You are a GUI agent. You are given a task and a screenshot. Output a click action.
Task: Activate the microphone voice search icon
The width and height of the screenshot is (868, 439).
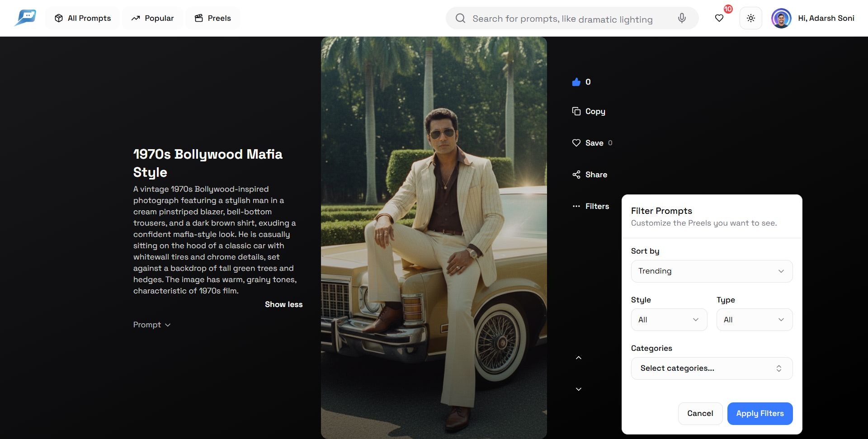pos(681,18)
